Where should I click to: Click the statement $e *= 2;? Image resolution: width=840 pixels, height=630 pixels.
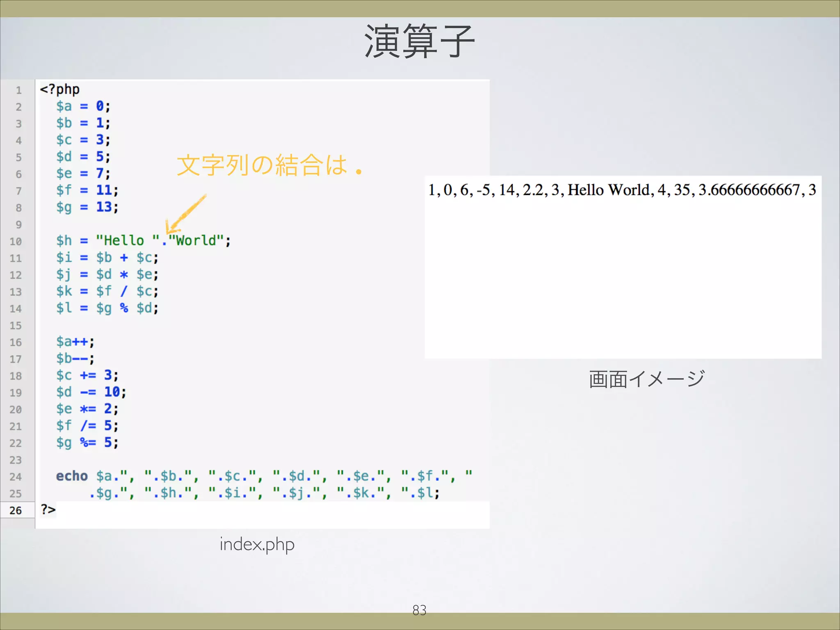tap(87, 409)
